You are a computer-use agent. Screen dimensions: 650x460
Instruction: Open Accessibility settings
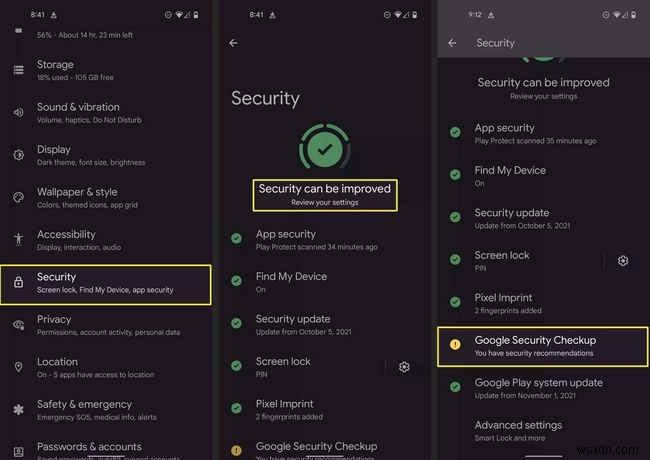pyautogui.click(x=106, y=240)
